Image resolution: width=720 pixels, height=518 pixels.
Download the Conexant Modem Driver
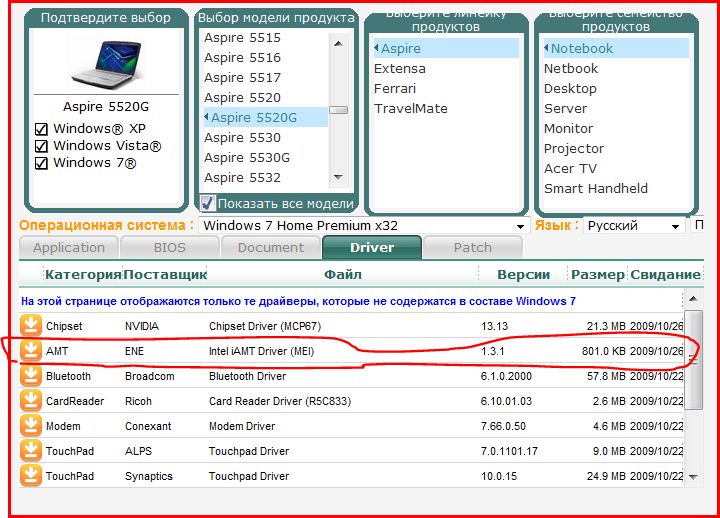coord(31,426)
